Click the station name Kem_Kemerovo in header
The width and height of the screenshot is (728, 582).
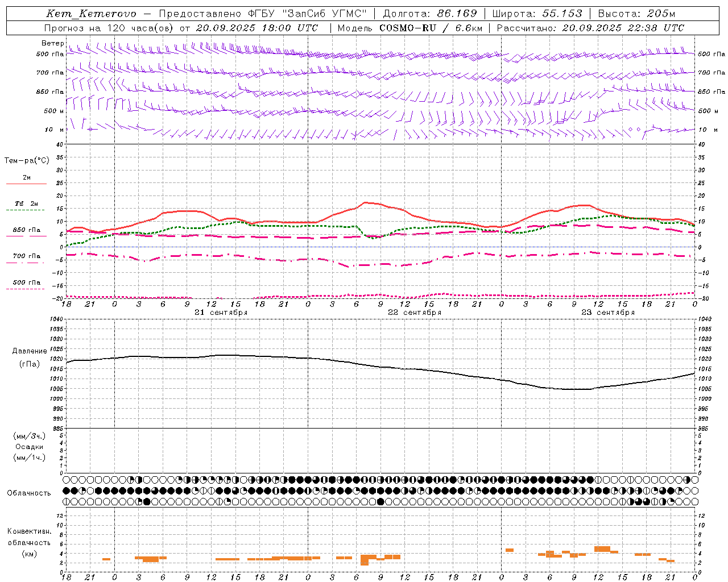point(91,14)
